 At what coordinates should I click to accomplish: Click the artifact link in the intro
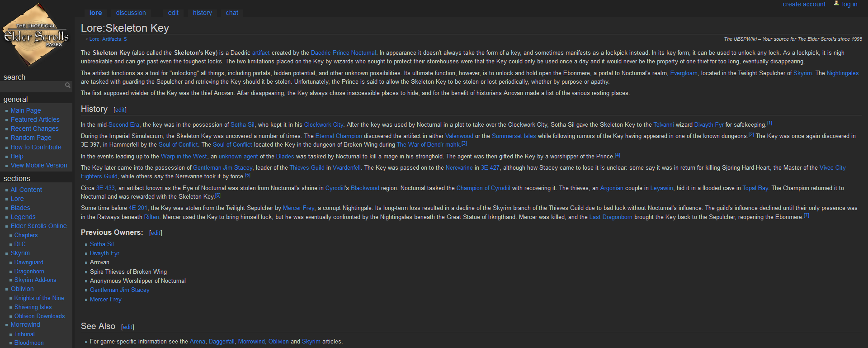[261, 53]
